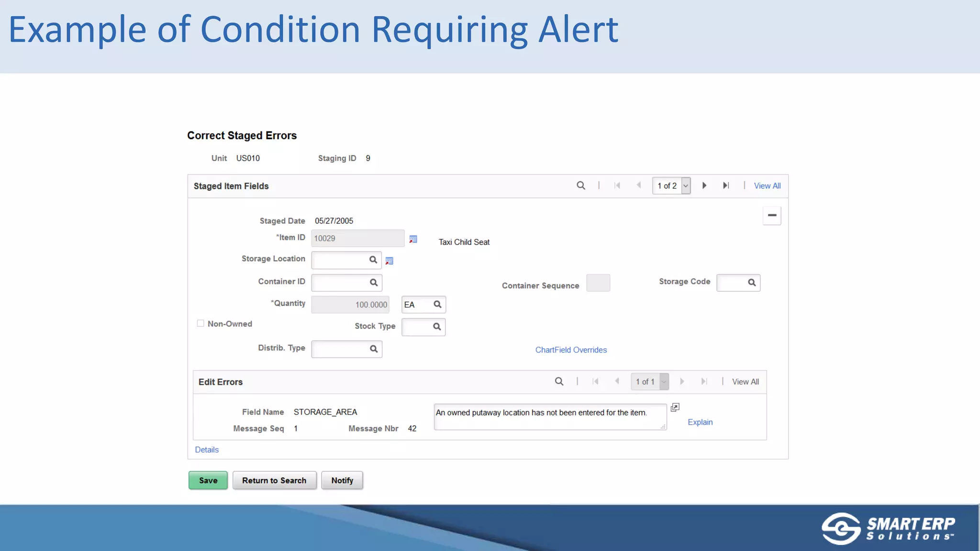Look up Storage Code with magnifier
980x551 pixels.
[x=752, y=283]
